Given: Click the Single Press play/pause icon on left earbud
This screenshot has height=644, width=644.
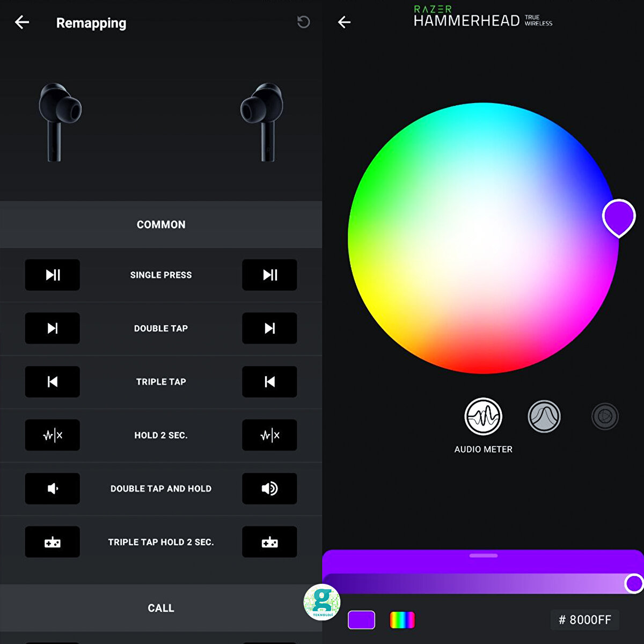Looking at the screenshot, I should (x=52, y=275).
